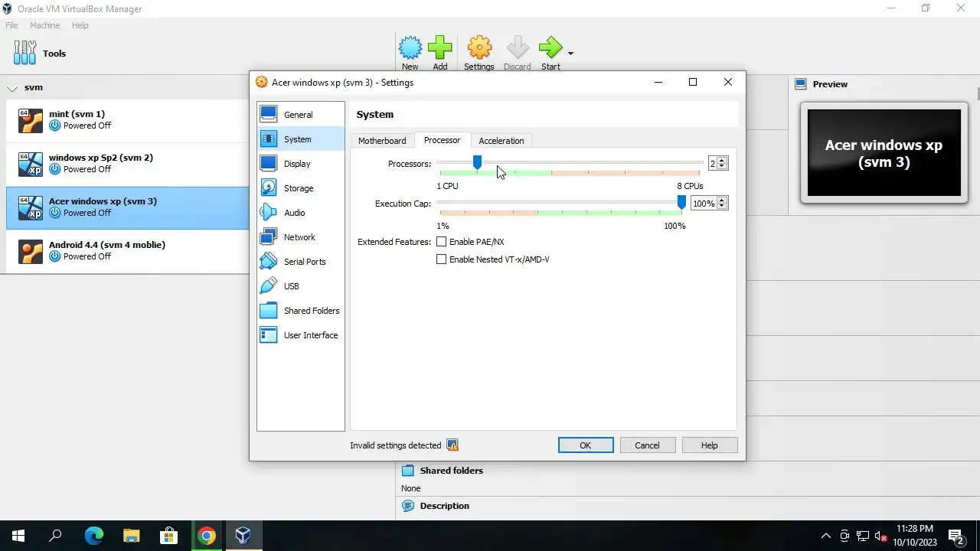Switch to the Acceleration tab
Screen dimensions: 980x551
pyautogui.click(x=501, y=141)
